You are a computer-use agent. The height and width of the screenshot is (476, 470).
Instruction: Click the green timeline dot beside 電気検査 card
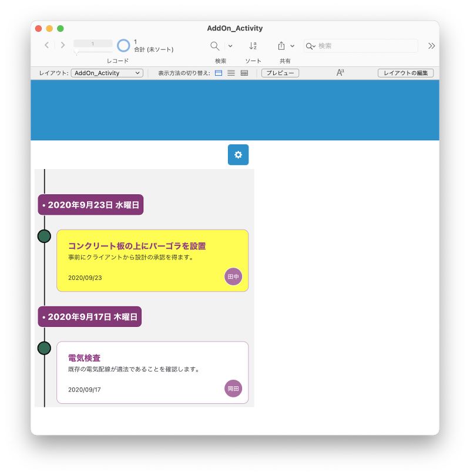pyautogui.click(x=45, y=348)
